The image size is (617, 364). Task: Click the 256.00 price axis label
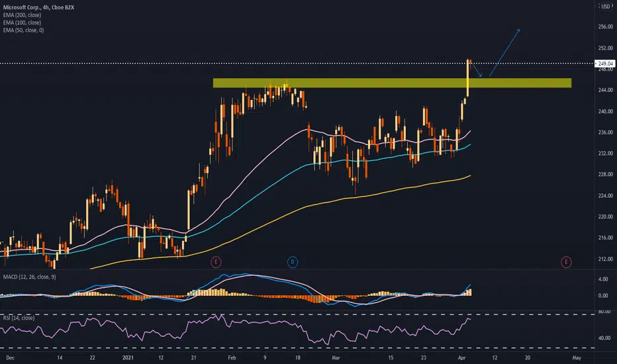pos(605,26)
